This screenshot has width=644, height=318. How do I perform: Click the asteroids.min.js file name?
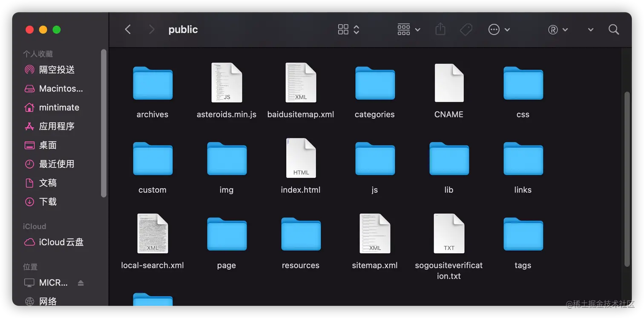(x=227, y=115)
